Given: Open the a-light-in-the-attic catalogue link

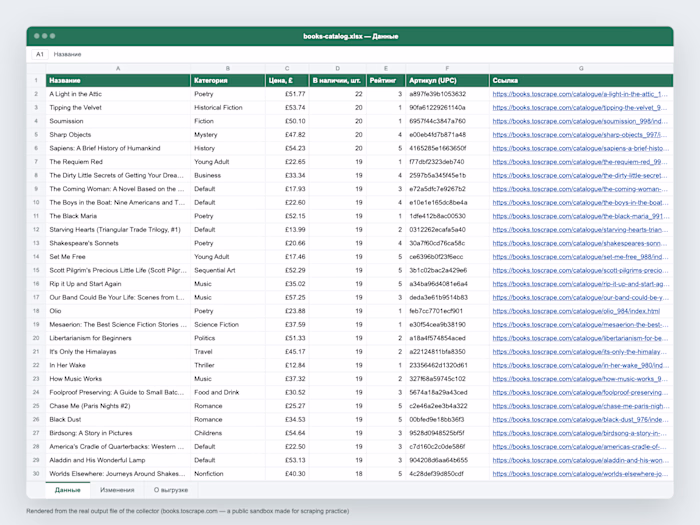Looking at the screenshot, I should click(x=580, y=94).
